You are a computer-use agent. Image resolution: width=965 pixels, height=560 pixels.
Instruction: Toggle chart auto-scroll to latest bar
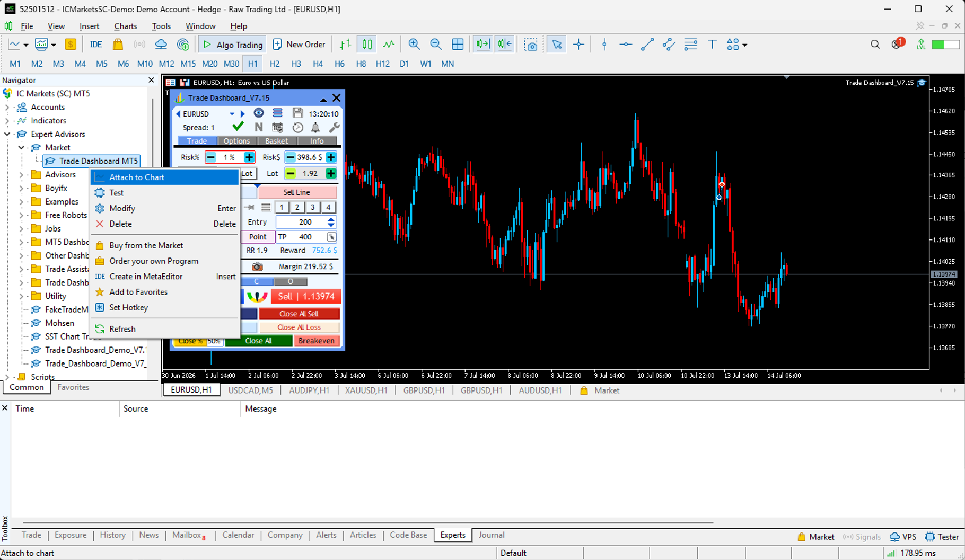[483, 45]
